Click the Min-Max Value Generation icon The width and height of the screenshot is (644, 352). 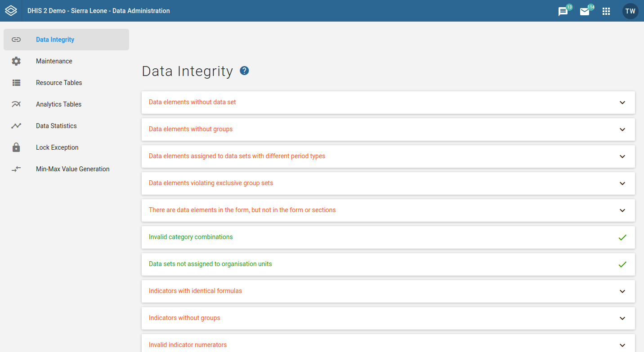(x=16, y=169)
